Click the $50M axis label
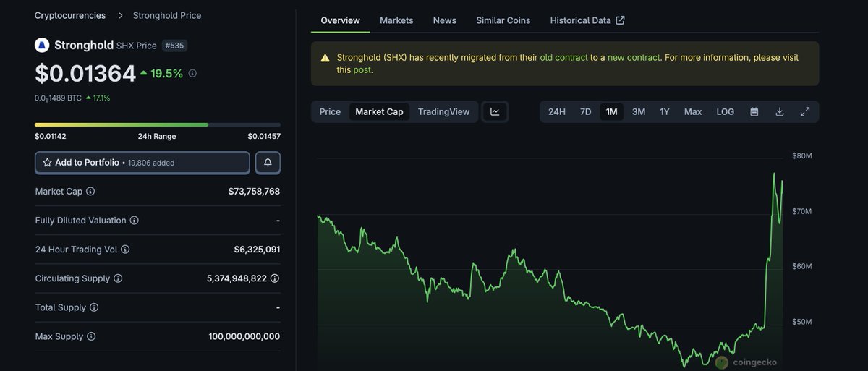 (802, 322)
